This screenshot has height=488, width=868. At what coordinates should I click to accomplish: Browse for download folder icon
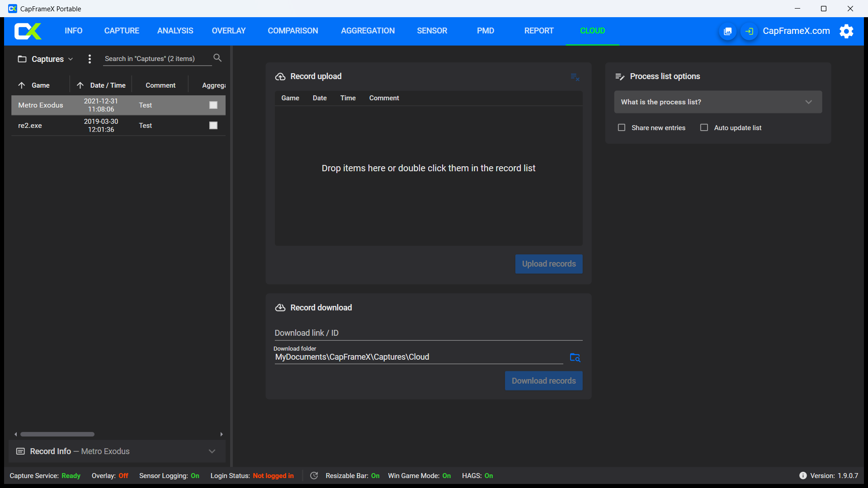pyautogui.click(x=575, y=357)
